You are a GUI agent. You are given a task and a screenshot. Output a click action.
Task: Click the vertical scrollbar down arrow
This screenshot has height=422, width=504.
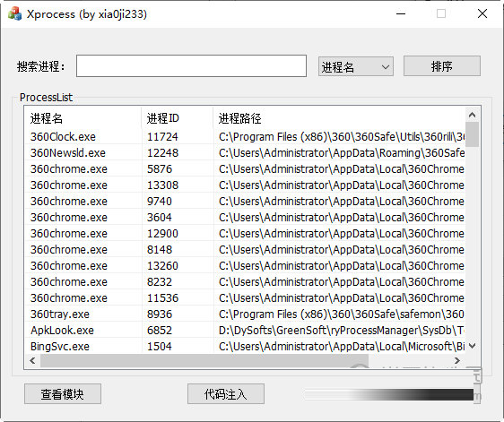pos(473,346)
